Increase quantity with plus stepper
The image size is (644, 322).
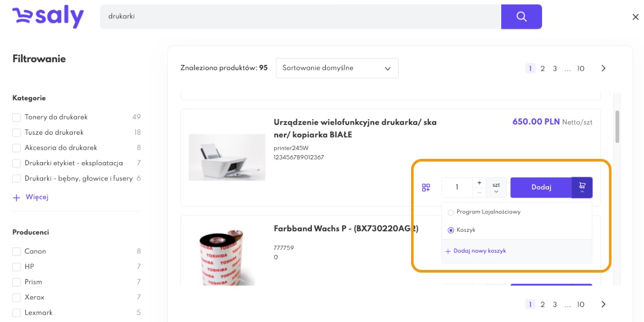tap(479, 183)
